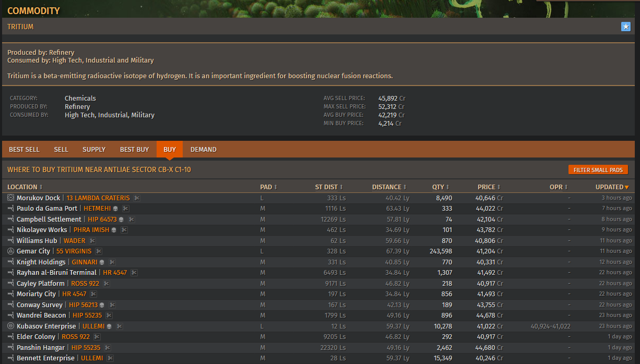Click the skull icon beside GINNARI
This screenshot has height=364, width=640.
(102, 262)
